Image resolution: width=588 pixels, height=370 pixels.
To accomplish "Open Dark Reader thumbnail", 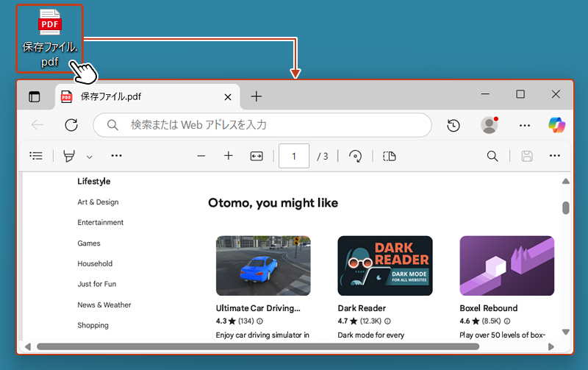I will pyautogui.click(x=385, y=266).
